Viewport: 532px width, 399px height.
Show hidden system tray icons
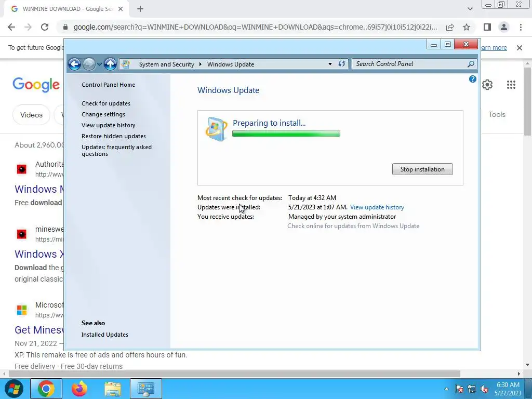(446, 389)
